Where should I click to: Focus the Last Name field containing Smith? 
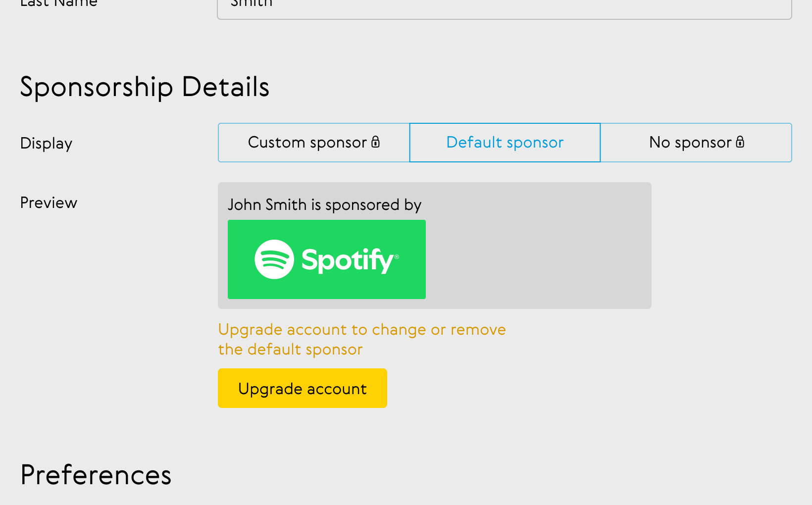click(505, 7)
